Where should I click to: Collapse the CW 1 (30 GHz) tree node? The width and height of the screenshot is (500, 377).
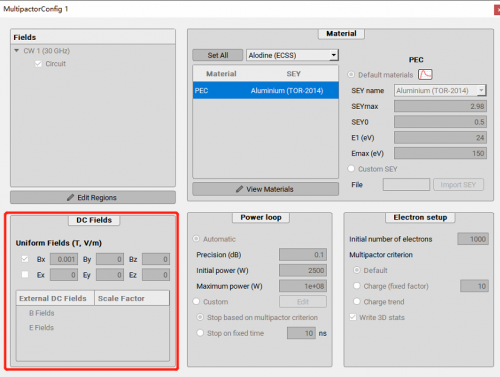[17, 51]
